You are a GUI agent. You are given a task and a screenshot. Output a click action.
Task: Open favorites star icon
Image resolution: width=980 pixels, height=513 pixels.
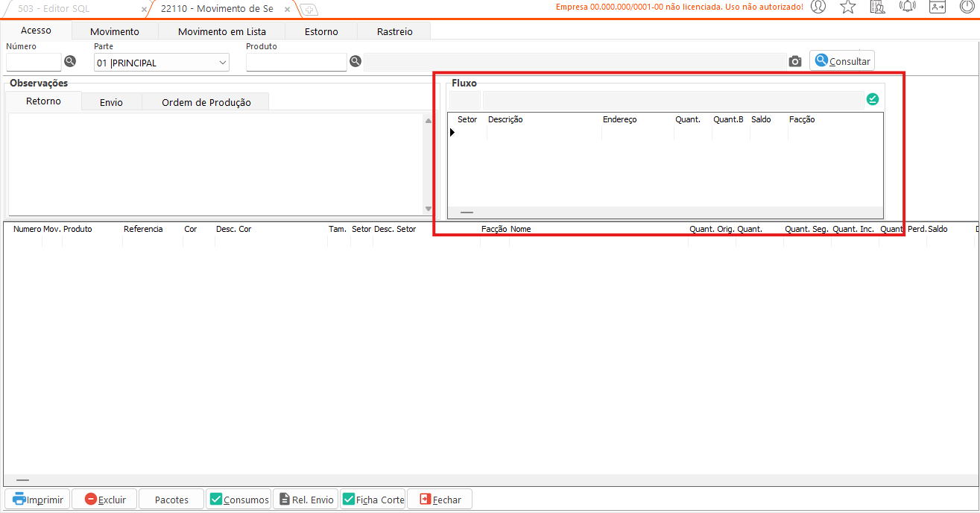pyautogui.click(x=848, y=7)
